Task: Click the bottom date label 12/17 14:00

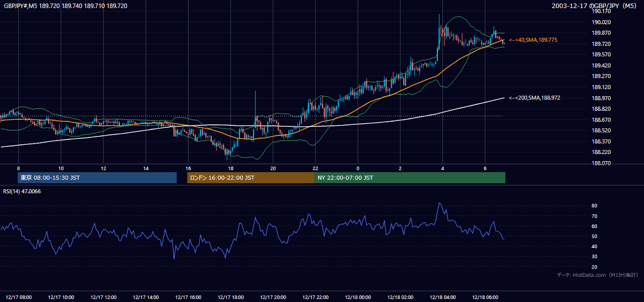Action: click(x=146, y=297)
